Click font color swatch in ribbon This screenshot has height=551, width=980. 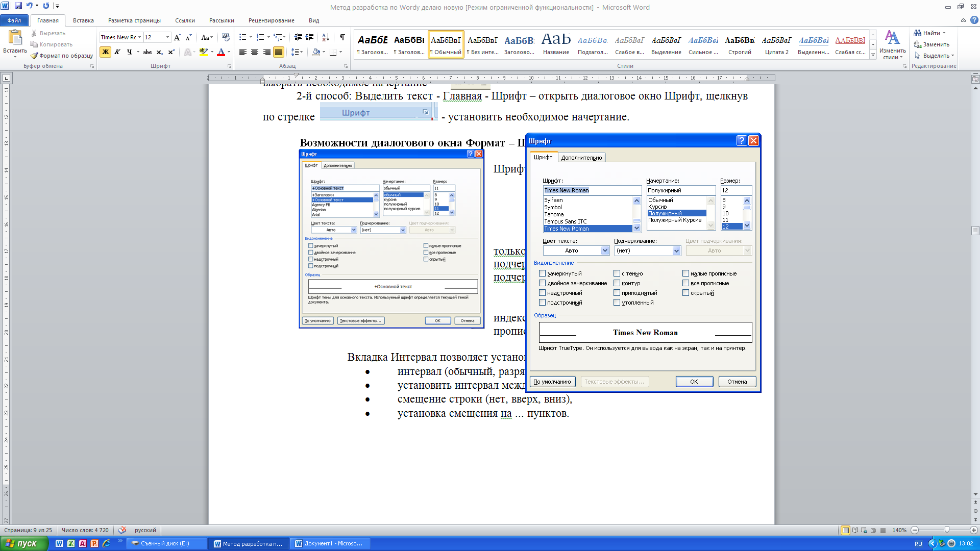coord(221,52)
